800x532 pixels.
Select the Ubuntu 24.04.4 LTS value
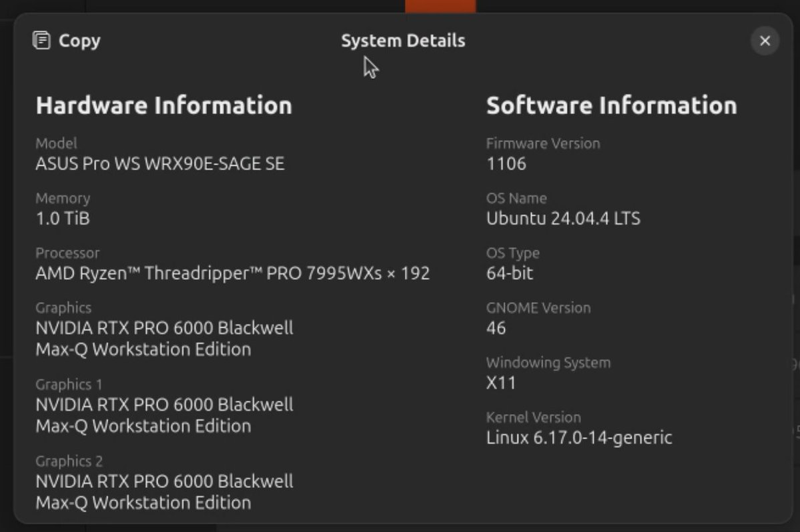point(563,219)
